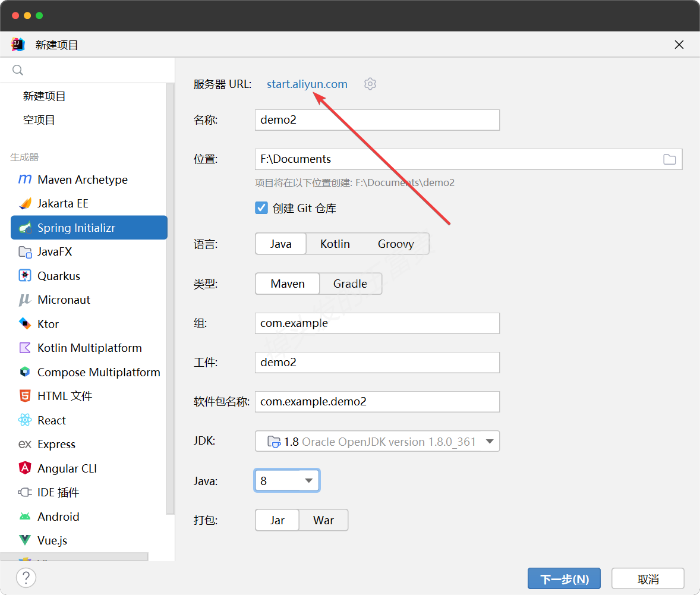Select Java as the language
The height and width of the screenshot is (595, 700).
pyautogui.click(x=281, y=244)
